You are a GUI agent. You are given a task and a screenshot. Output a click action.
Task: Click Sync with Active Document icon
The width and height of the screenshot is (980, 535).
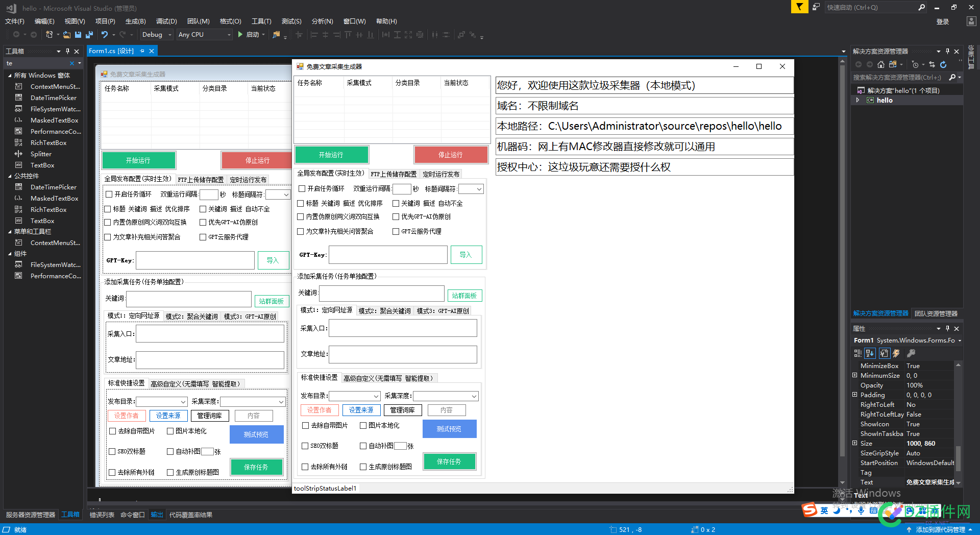tap(932, 64)
